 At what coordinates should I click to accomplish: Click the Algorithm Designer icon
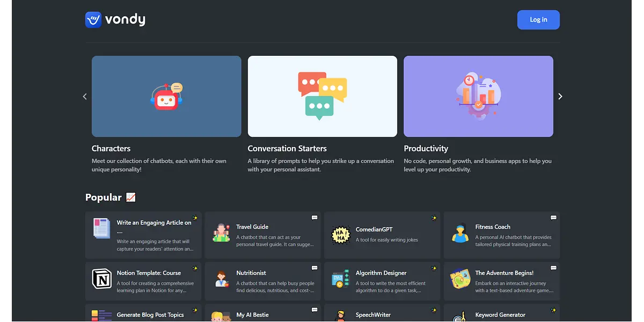[341, 280]
